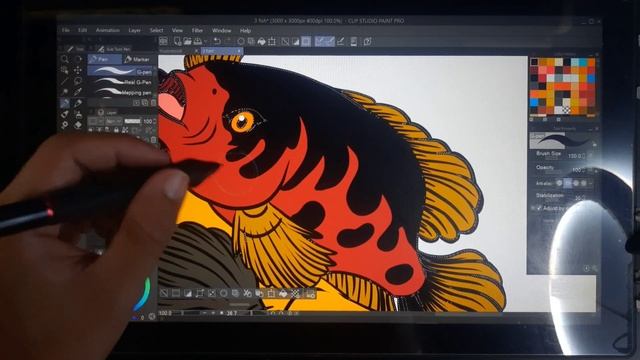Open the Window menu

coord(221,30)
